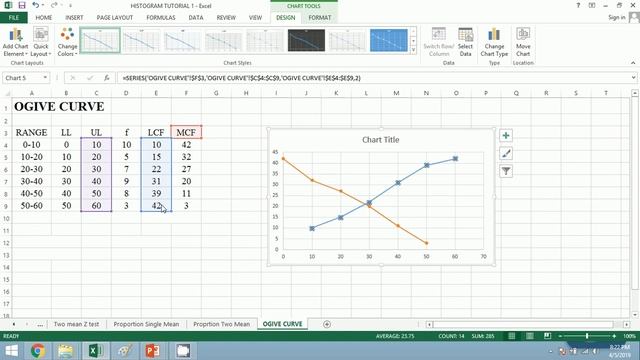Apply the dark black chart style
Screen dimensions: 640x360
click(306, 40)
